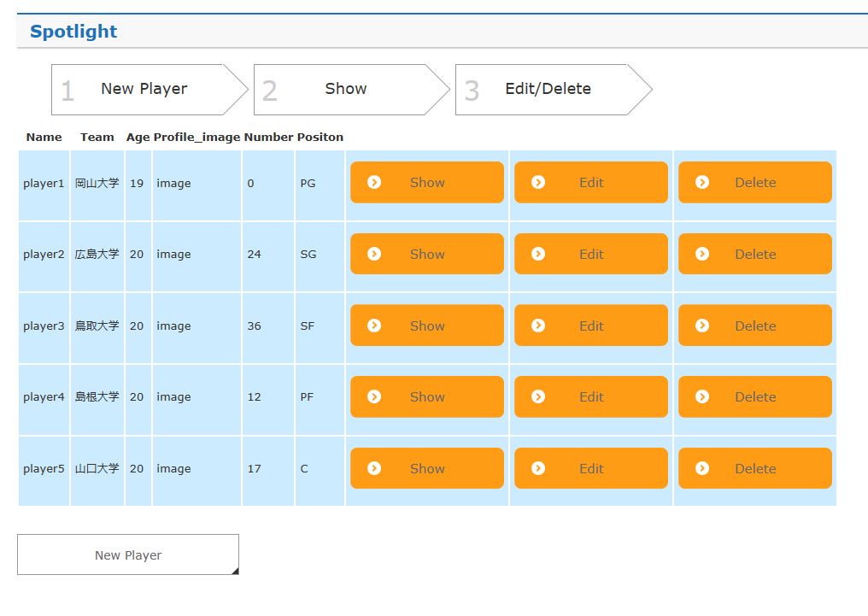The image size is (868, 616).
Task: Select step 1 New Player tab
Action: pos(144,89)
